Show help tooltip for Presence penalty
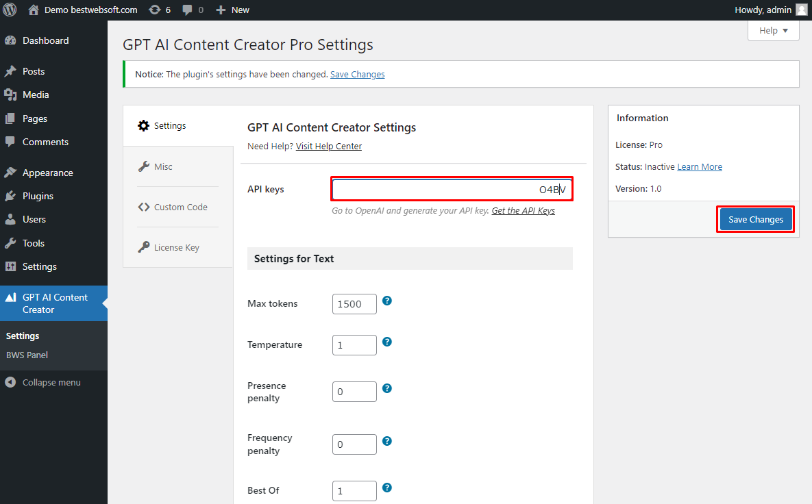The width and height of the screenshot is (812, 504). pyautogui.click(x=387, y=388)
